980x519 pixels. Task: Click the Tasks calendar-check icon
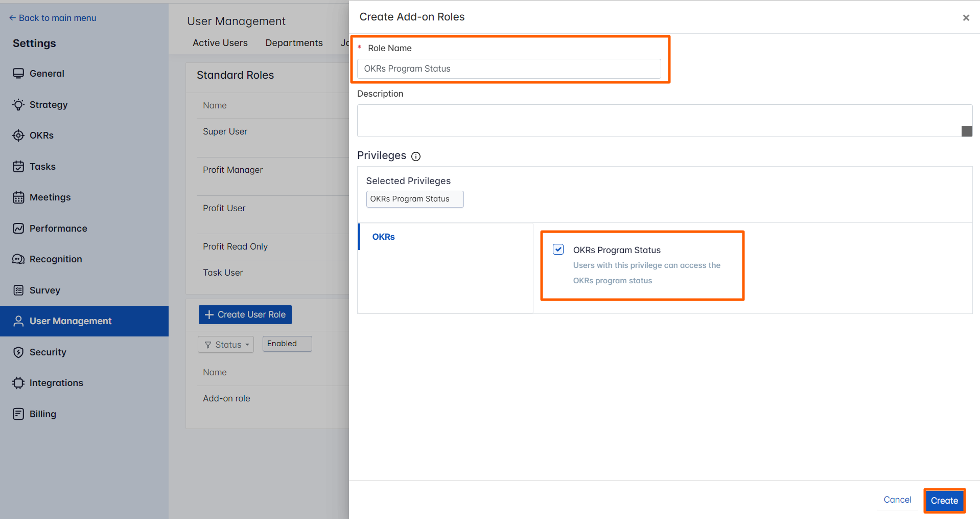18,167
